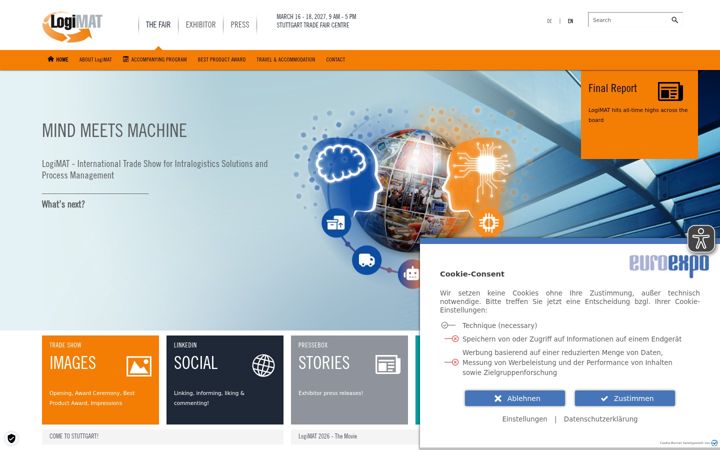Click the Cookie-Banner provider badge icon

click(714, 443)
